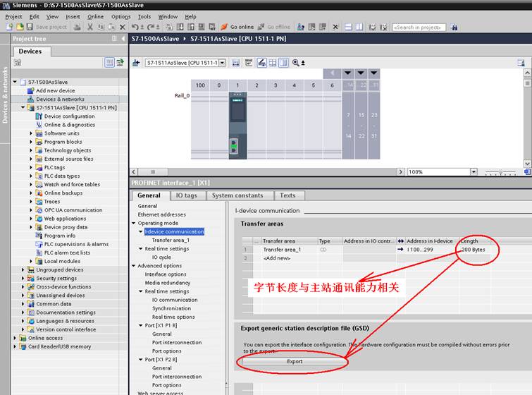Viewport: 532px width, 395px height.
Task: Click the left arrow on the horizontal scrollbar
Action: [x=134, y=171]
